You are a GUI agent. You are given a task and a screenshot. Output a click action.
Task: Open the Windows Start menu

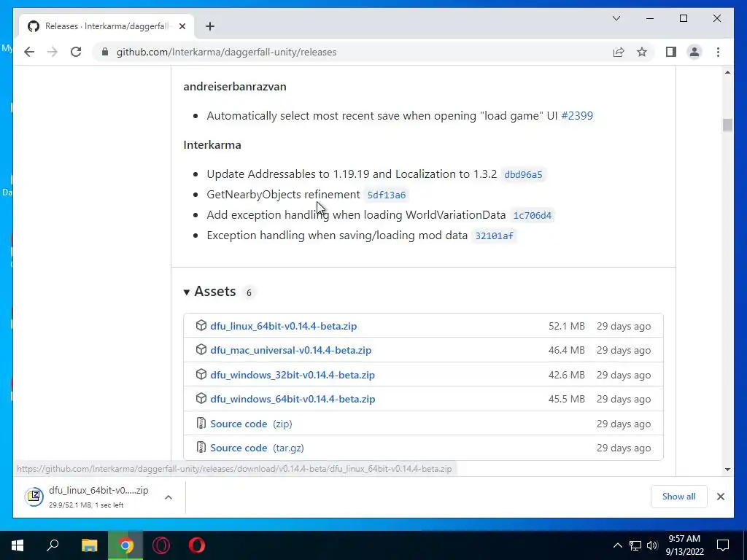[x=18, y=545]
